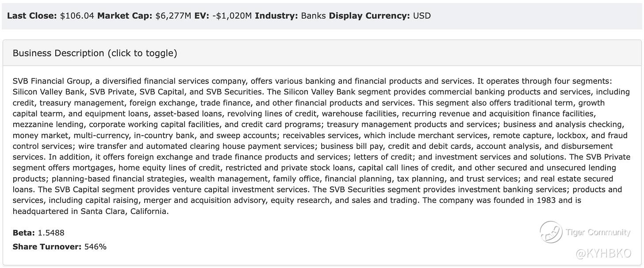Click the 546% share turnover value
Image resolution: width=644 pixels, height=268 pixels.
96,247
